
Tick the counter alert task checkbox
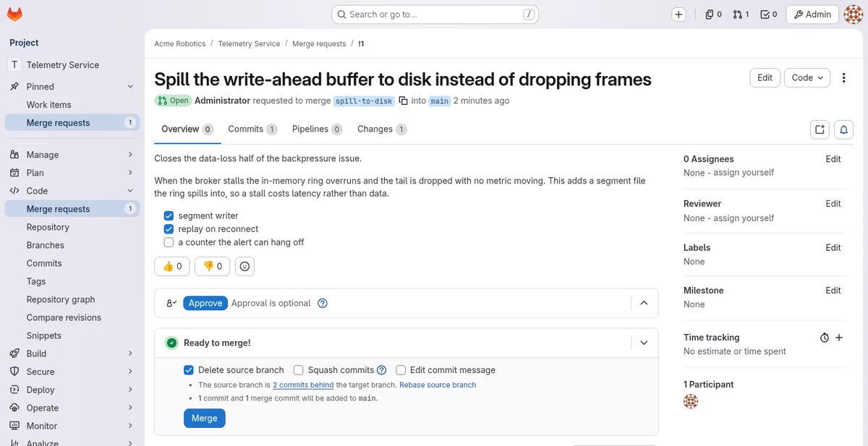tap(169, 242)
